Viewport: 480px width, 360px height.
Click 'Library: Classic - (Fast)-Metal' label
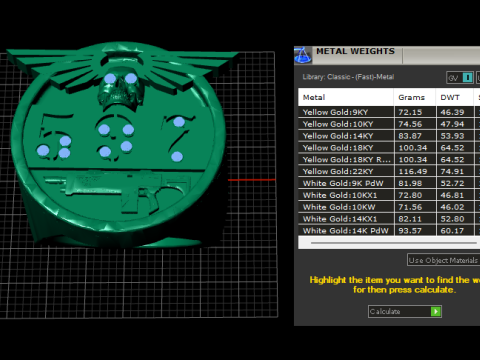click(348, 77)
